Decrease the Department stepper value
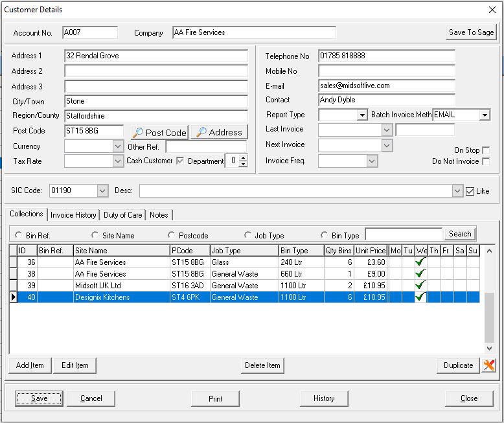 244,164
